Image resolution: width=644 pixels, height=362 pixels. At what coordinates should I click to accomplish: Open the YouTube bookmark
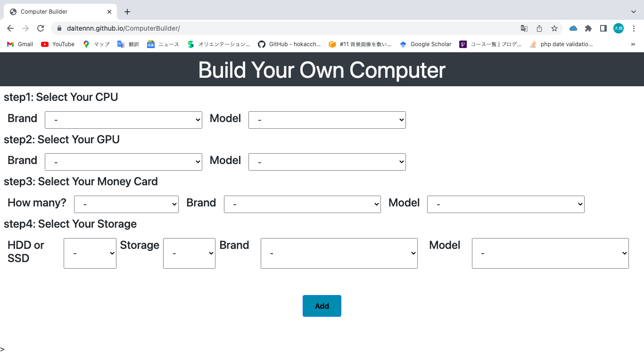pos(58,44)
